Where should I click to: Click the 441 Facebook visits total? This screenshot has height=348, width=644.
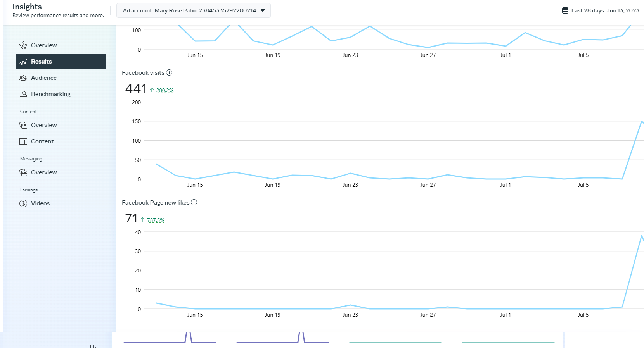tap(136, 89)
